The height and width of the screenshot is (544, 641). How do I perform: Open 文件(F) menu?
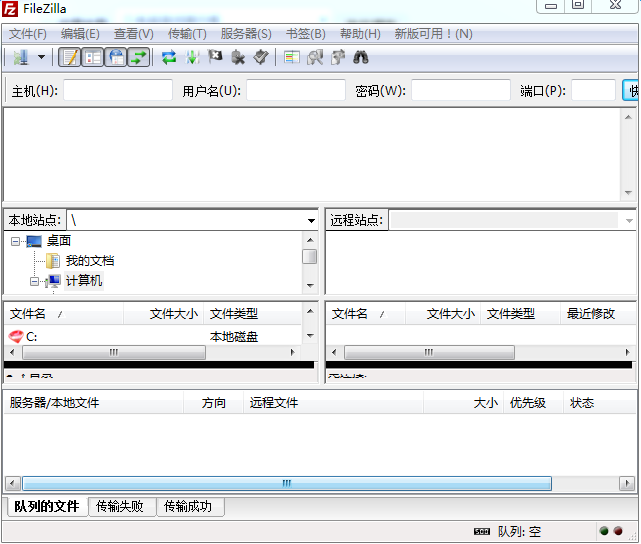[x=28, y=34]
